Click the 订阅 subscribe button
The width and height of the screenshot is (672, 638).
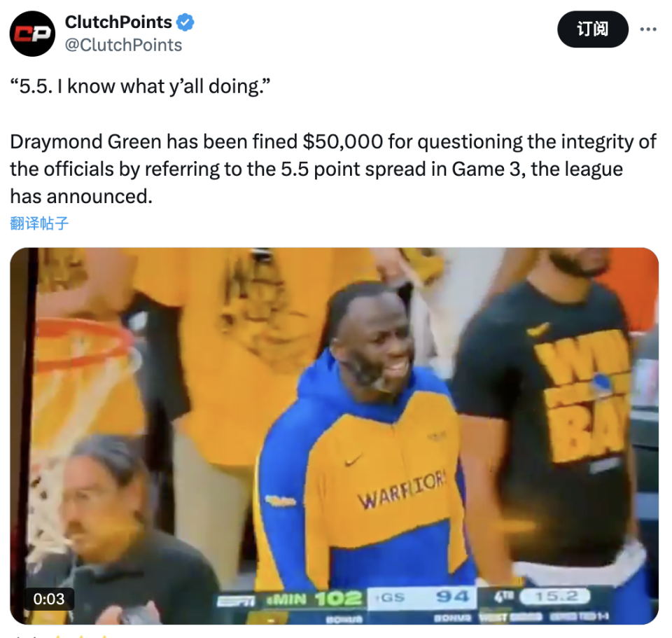pos(593,29)
